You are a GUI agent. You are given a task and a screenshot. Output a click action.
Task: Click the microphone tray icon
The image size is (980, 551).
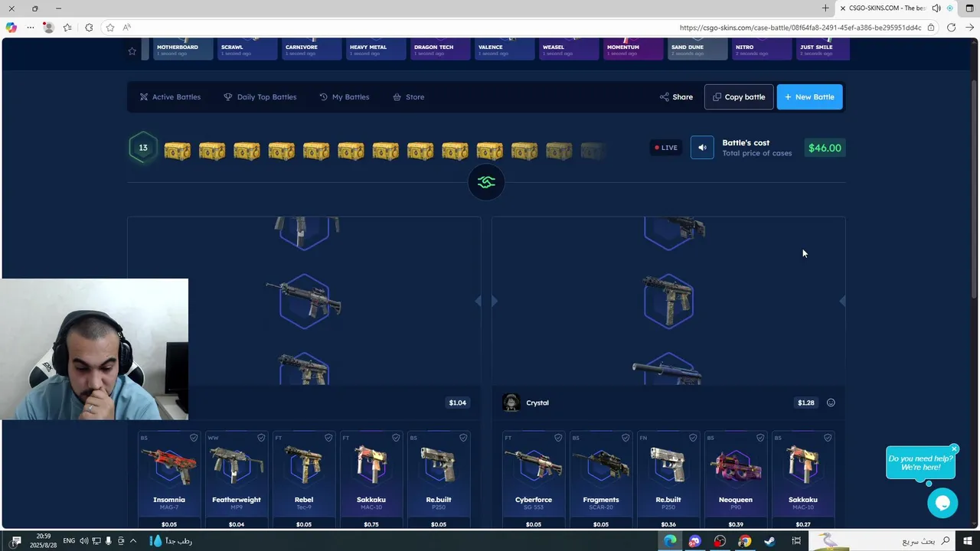tap(109, 541)
